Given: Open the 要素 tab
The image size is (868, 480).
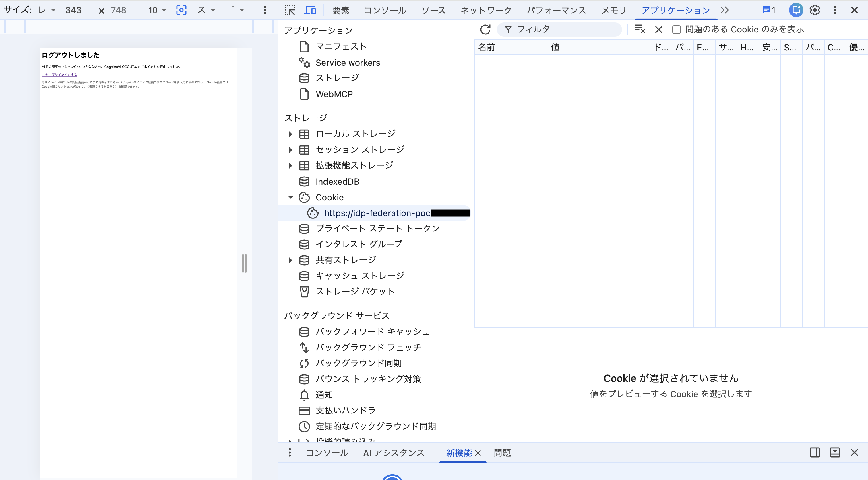Looking at the screenshot, I should 341,10.
